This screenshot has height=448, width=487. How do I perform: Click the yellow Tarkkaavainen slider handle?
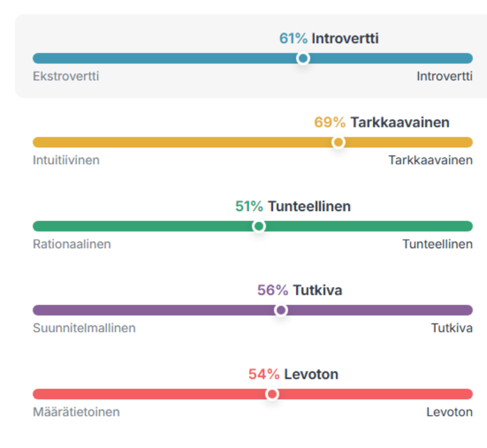(338, 142)
